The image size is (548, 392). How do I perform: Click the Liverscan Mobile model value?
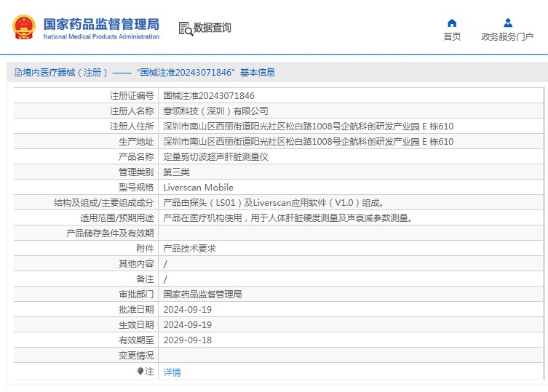(199, 188)
